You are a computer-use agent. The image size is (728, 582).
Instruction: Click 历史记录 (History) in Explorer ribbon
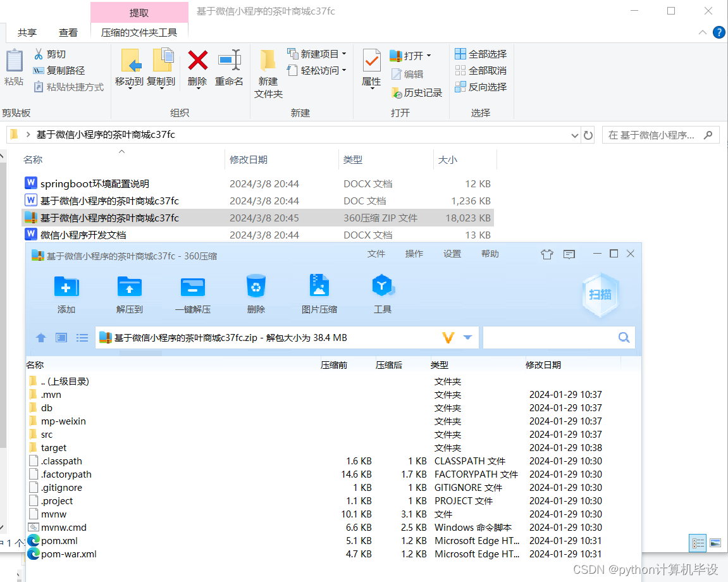417,93
